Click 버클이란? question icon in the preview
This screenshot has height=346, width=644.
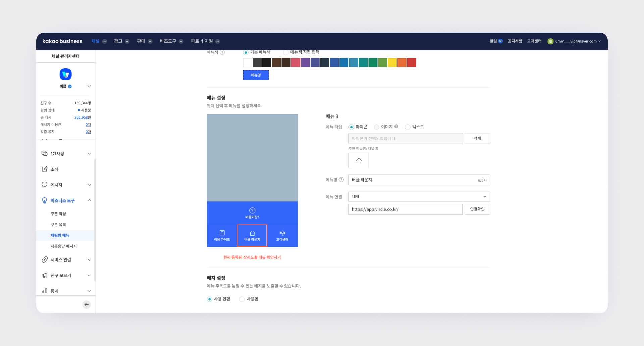[252, 210]
